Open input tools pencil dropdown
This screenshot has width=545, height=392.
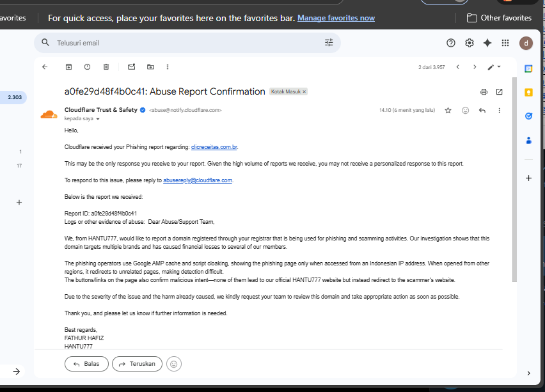(494, 67)
